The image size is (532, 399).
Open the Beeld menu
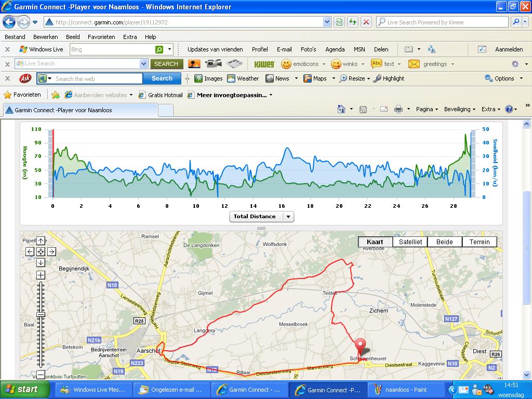73,37
